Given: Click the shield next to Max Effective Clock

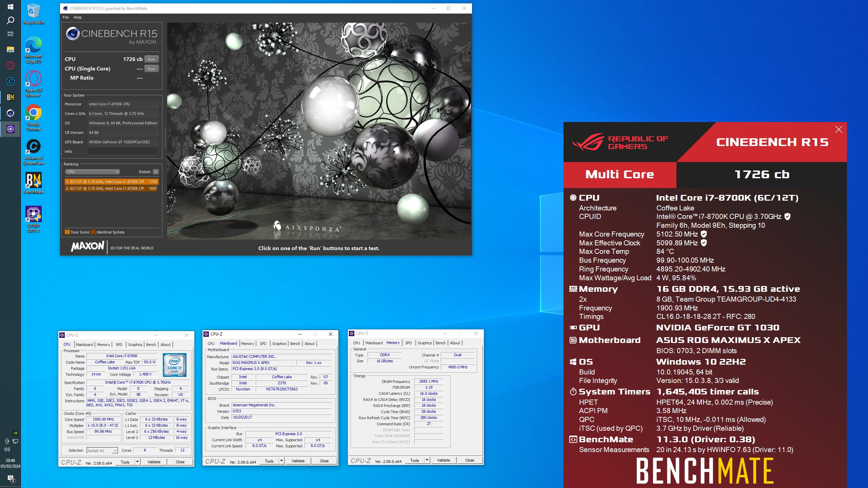Looking at the screenshot, I should pyautogui.click(x=704, y=243).
